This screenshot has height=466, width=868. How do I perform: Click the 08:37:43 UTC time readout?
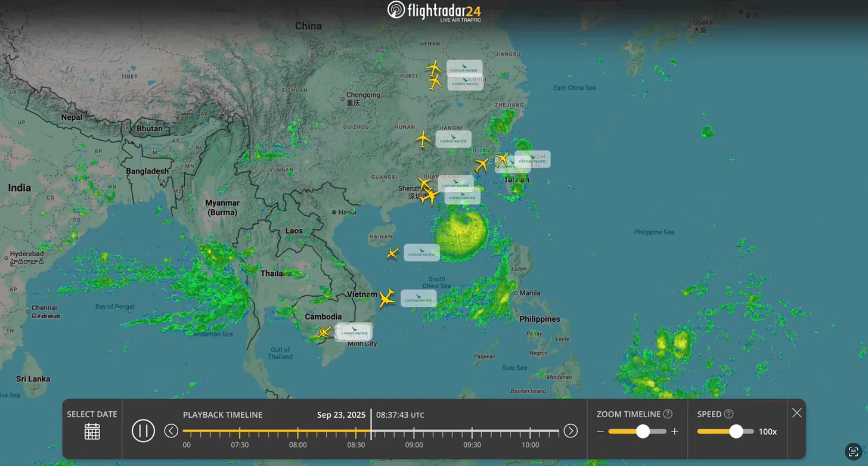click(x=400, y=415)
